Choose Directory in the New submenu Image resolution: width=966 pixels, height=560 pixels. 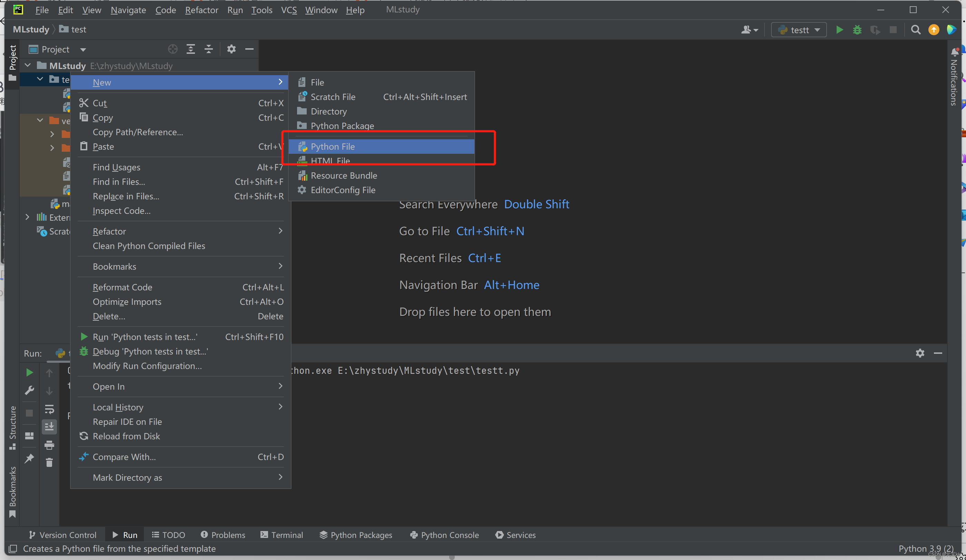(328, 111)
